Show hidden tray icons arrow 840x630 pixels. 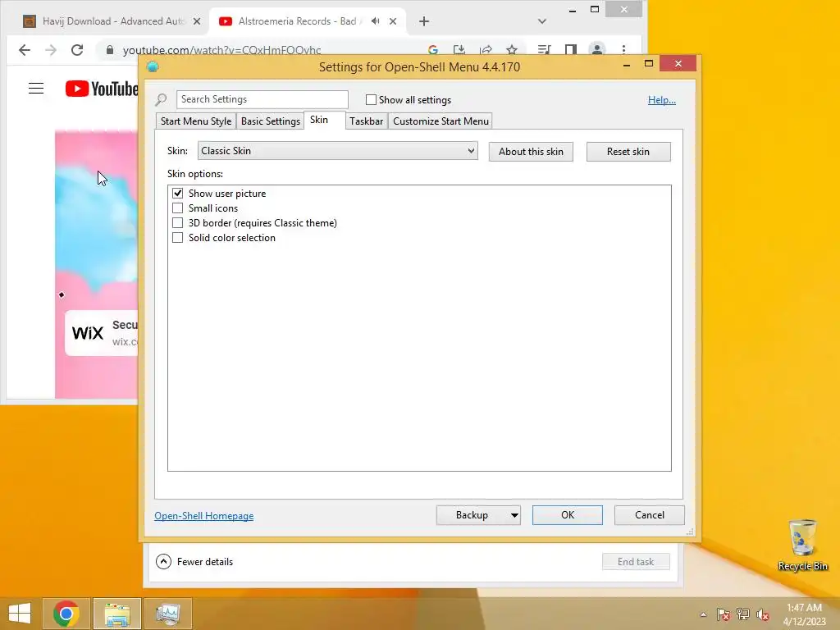click(703, 614)
